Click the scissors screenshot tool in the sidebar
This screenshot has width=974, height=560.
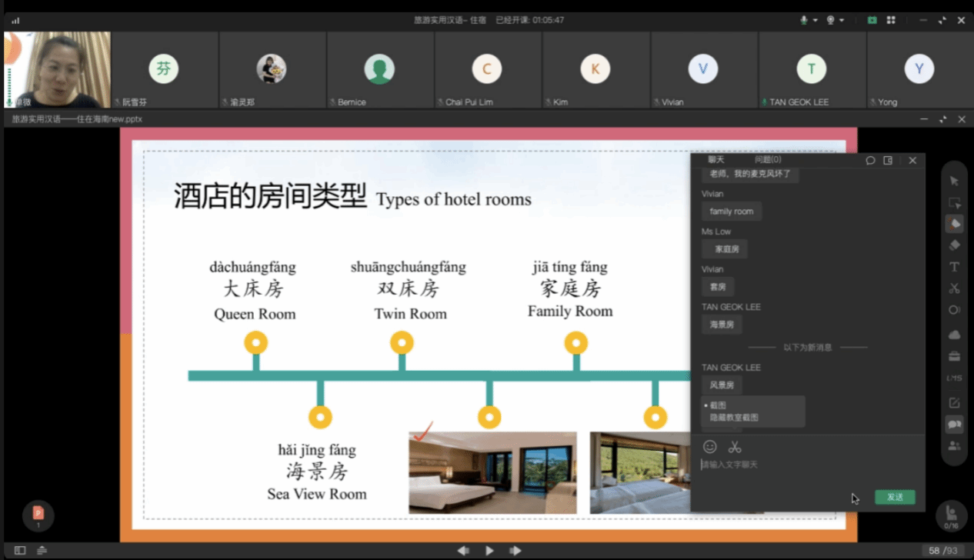coord(954,288)
